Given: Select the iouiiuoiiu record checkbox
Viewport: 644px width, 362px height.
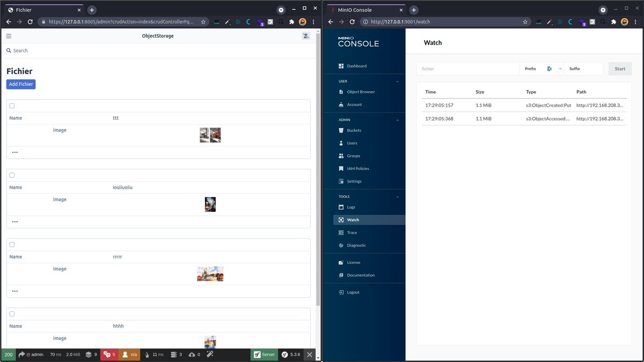Looking at the screenshot, I should [12, 175].
